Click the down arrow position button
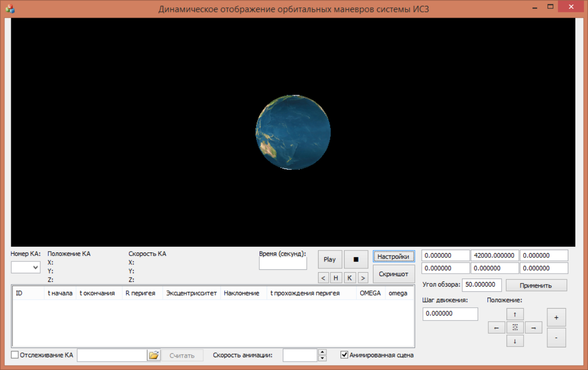 [515, 341]
